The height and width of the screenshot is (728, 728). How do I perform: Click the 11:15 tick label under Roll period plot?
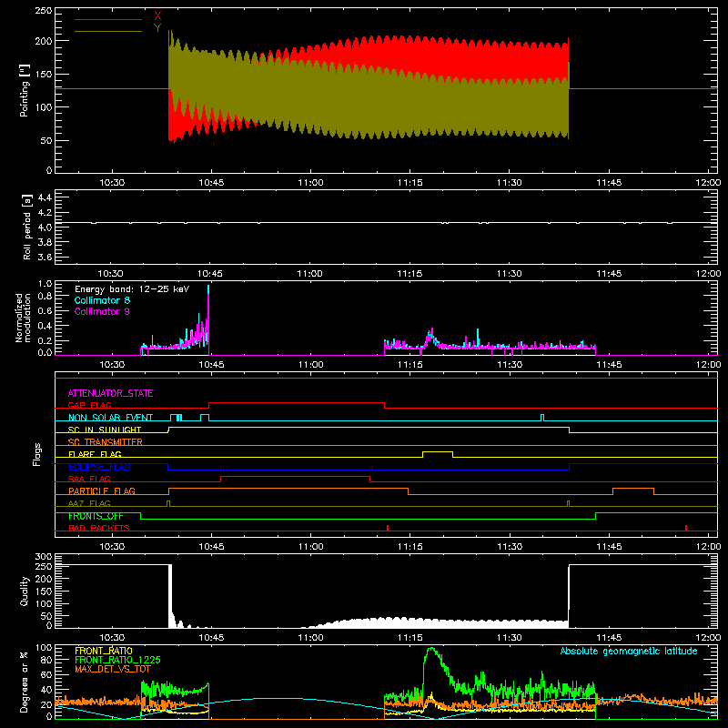(x=410, y=274)
